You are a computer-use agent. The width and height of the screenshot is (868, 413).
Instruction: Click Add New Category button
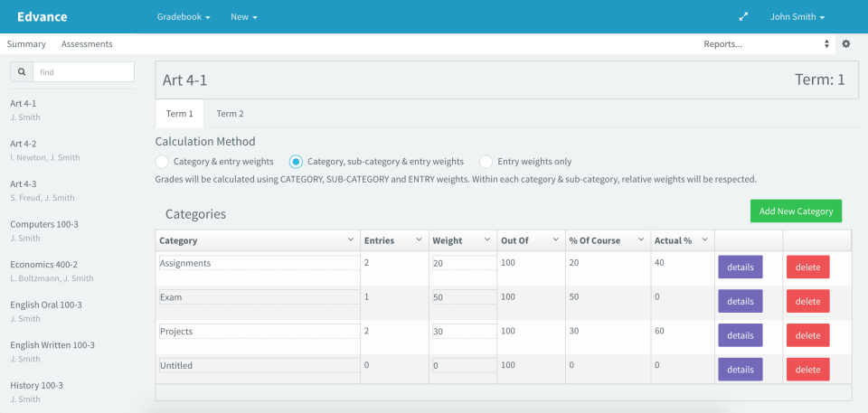point(796,211)
